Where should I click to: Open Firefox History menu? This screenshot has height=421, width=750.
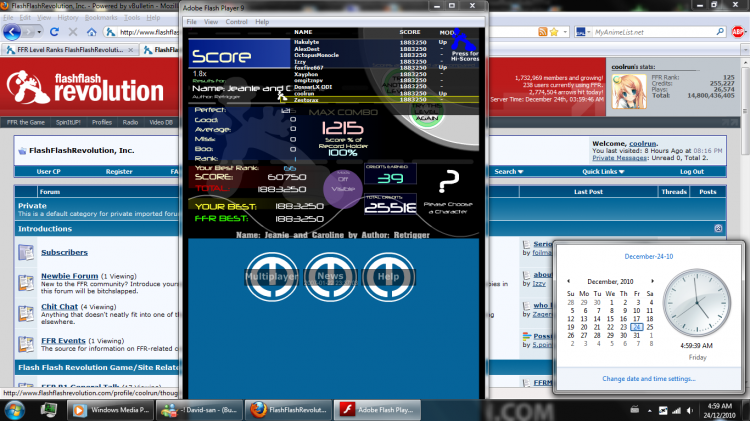point(67,18)
